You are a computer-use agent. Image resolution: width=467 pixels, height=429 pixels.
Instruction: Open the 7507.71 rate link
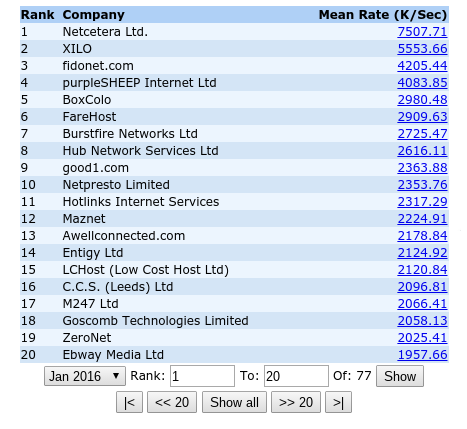422,32
